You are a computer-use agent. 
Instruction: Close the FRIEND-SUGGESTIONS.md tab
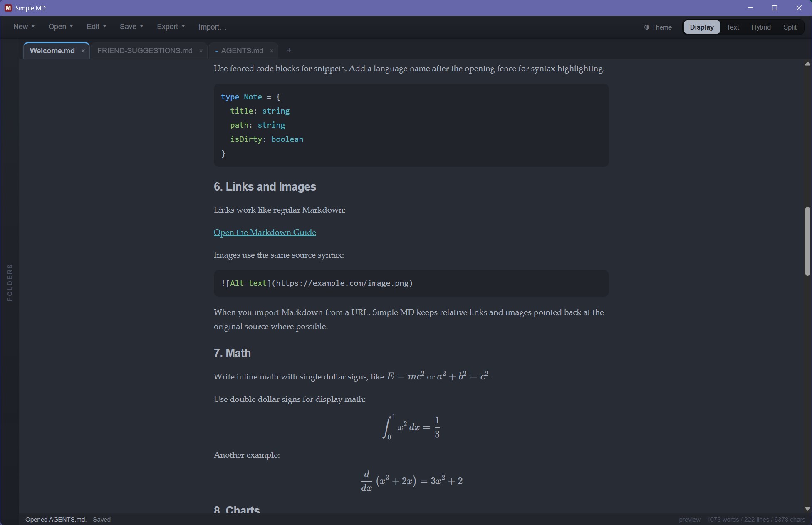pyautogui.click(x=201, y=51)
